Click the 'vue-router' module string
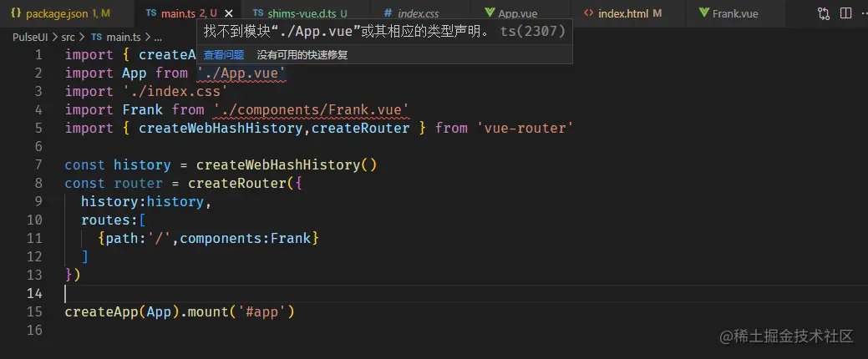The height and width of the screenshot is (359, 868). tap(525, 128)
